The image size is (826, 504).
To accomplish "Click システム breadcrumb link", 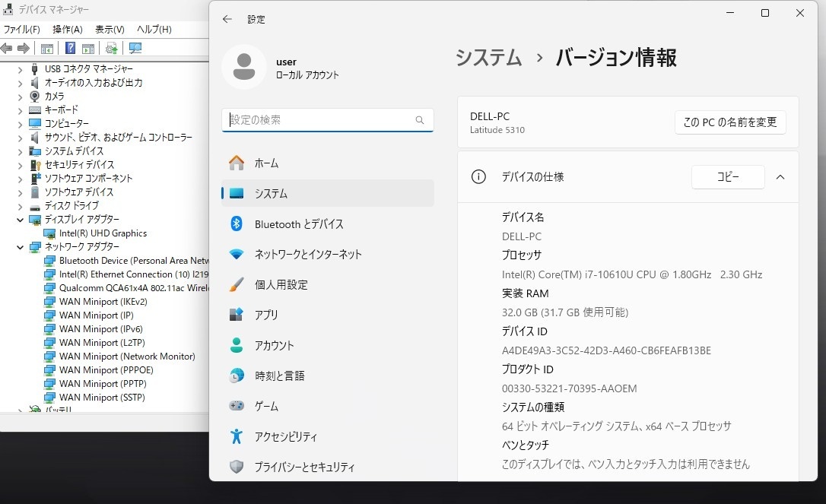I will pos(488,58).
